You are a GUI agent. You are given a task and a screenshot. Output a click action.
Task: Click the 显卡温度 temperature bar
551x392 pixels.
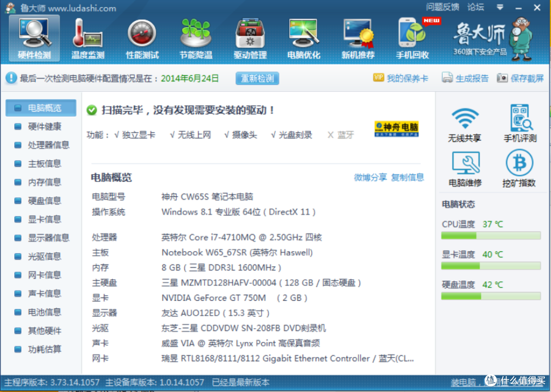(x=491, y=266)
